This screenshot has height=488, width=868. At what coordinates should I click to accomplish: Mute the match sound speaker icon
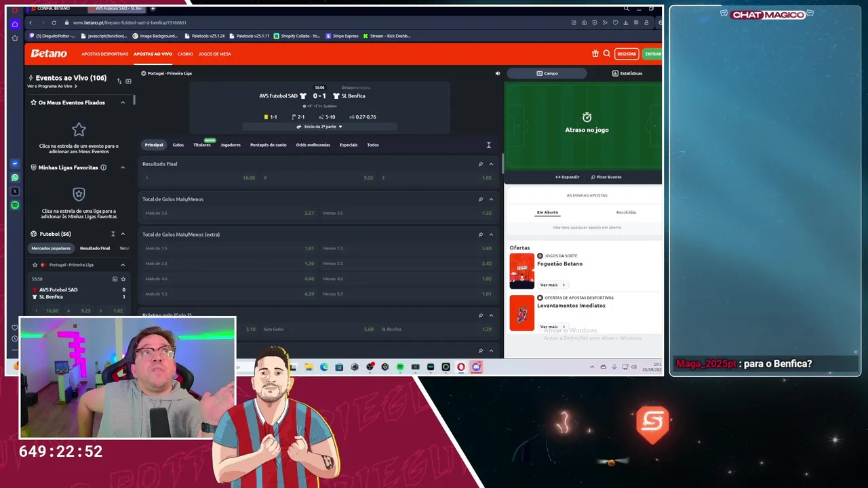tap(497, 73)
